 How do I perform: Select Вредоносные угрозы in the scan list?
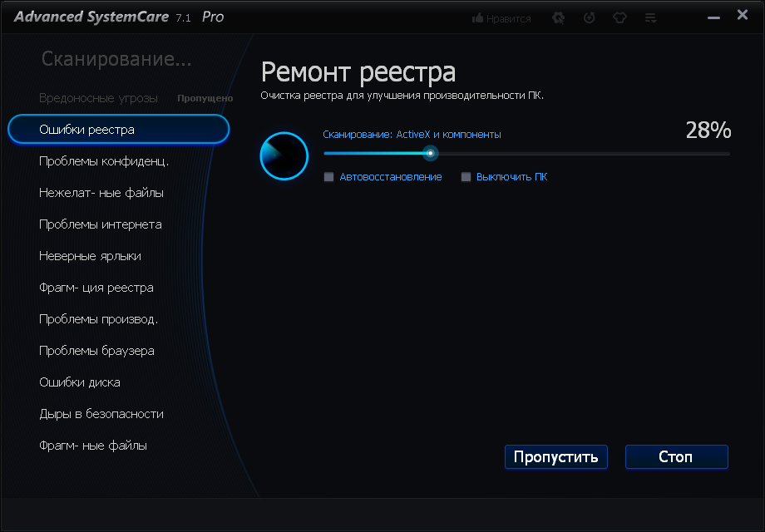(x=99, y=98)
